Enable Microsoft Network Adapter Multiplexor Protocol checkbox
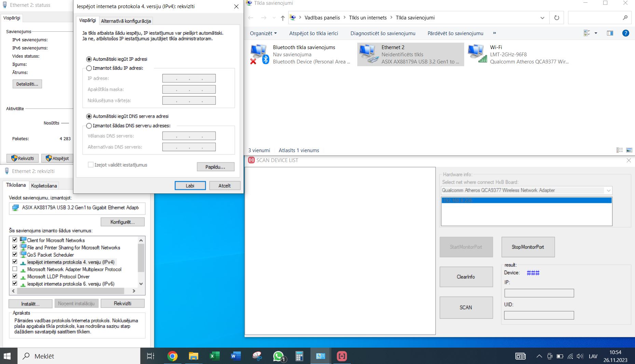The height and width of the screenshot is (364, 635). tap(15, 269)
